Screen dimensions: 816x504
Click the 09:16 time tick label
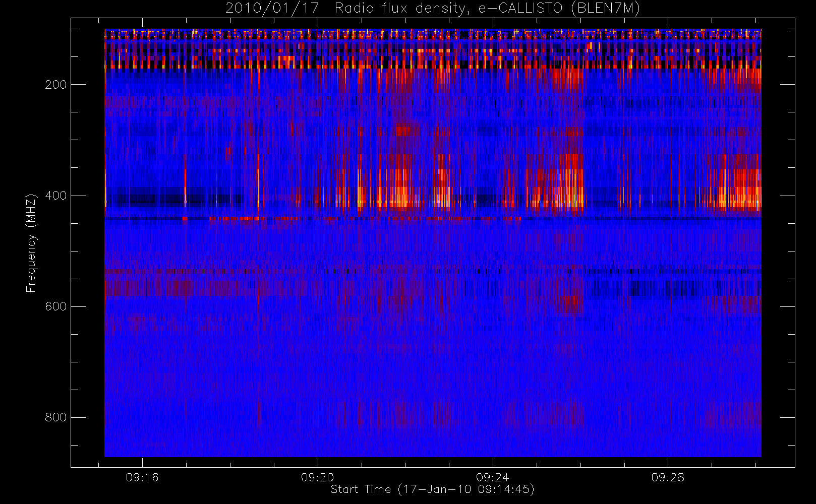click(142, 477)
